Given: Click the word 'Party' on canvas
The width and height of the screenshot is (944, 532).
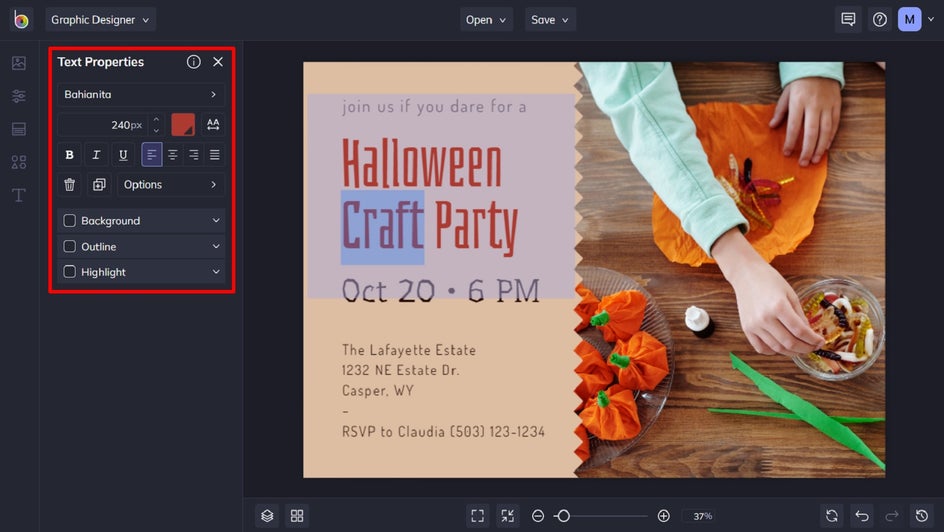Looking at the screenshot, I should point(476,227).
